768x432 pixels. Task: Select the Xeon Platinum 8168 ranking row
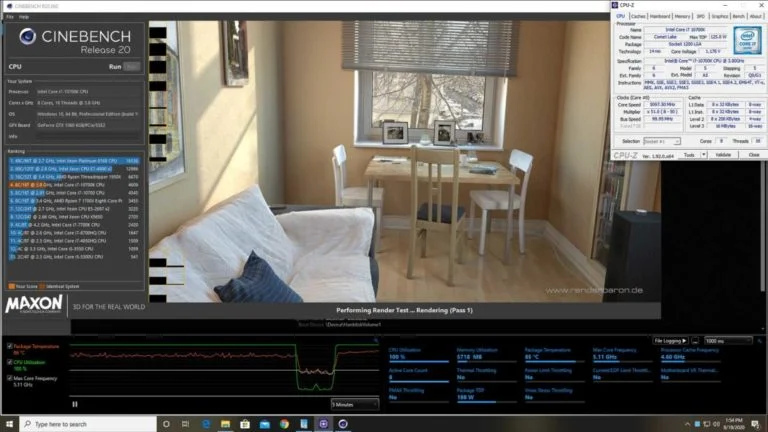(x=73, y=161)
